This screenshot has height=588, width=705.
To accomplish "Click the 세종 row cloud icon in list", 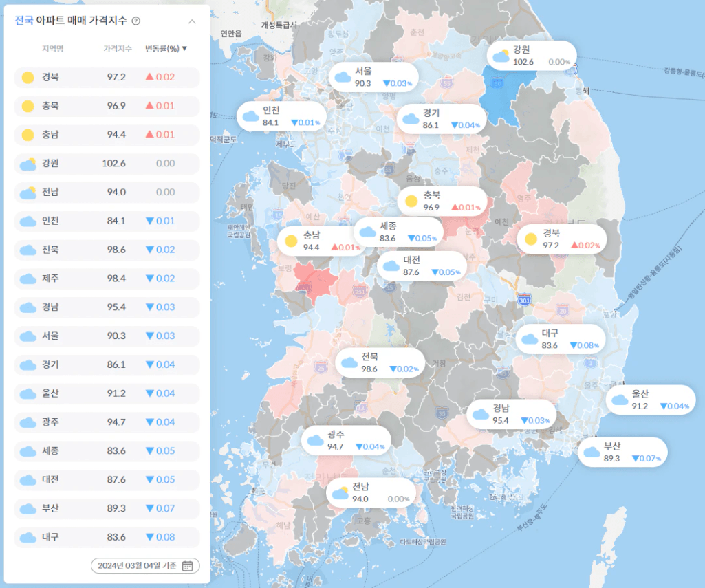I will 28,451.
